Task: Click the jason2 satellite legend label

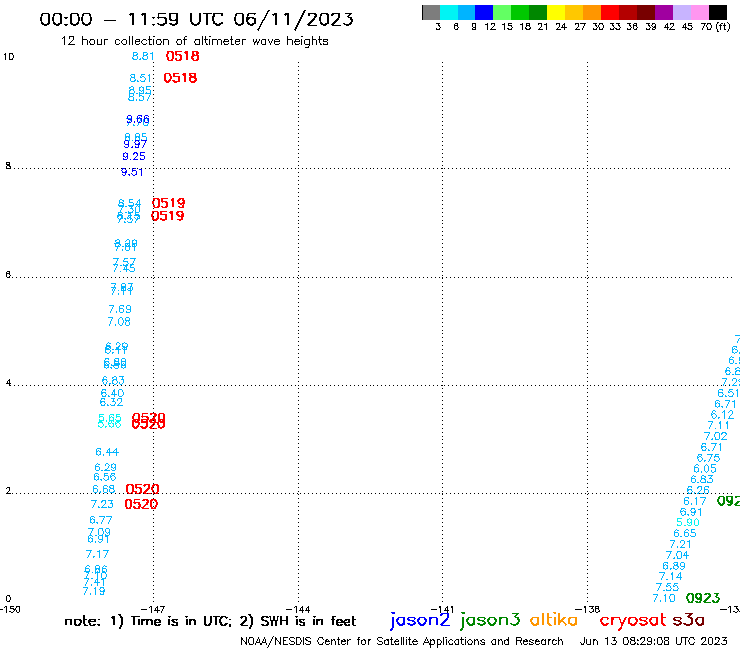Action: coord(420,620)
